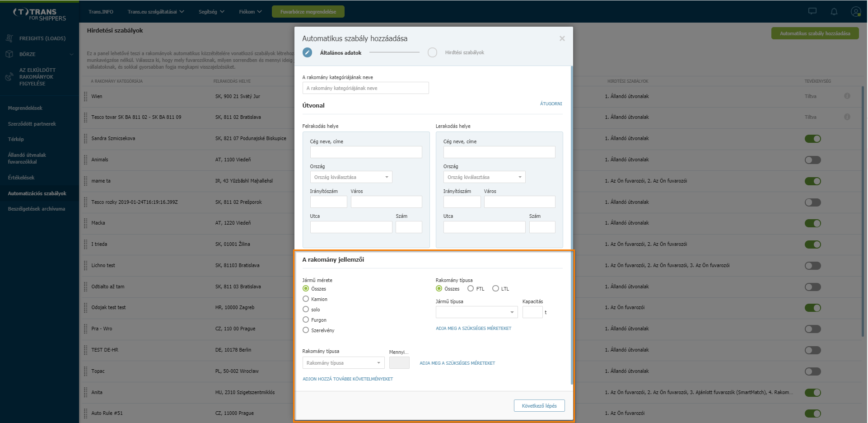This screenshot has height=423, width=868.
Task: Grab the drag handle of the Macka row
Action: 85,223
